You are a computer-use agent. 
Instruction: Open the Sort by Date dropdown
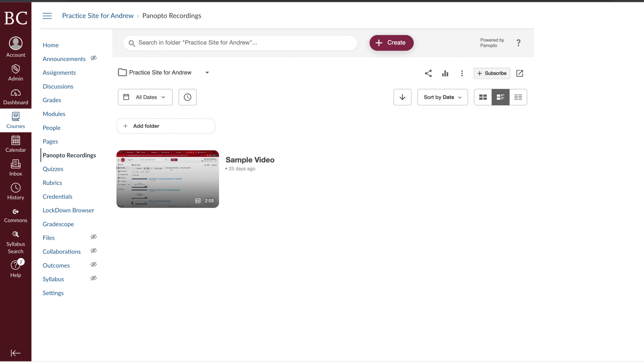[442, 97]
